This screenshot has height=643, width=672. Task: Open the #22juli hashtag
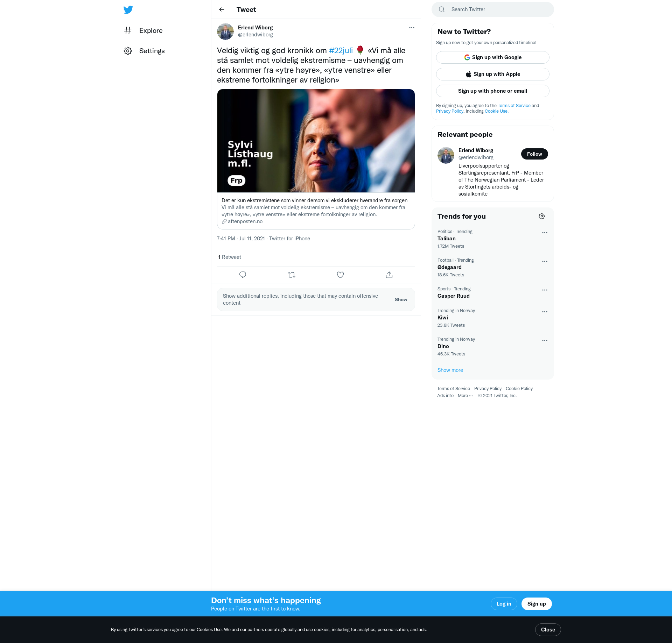(x=341, y=51)
